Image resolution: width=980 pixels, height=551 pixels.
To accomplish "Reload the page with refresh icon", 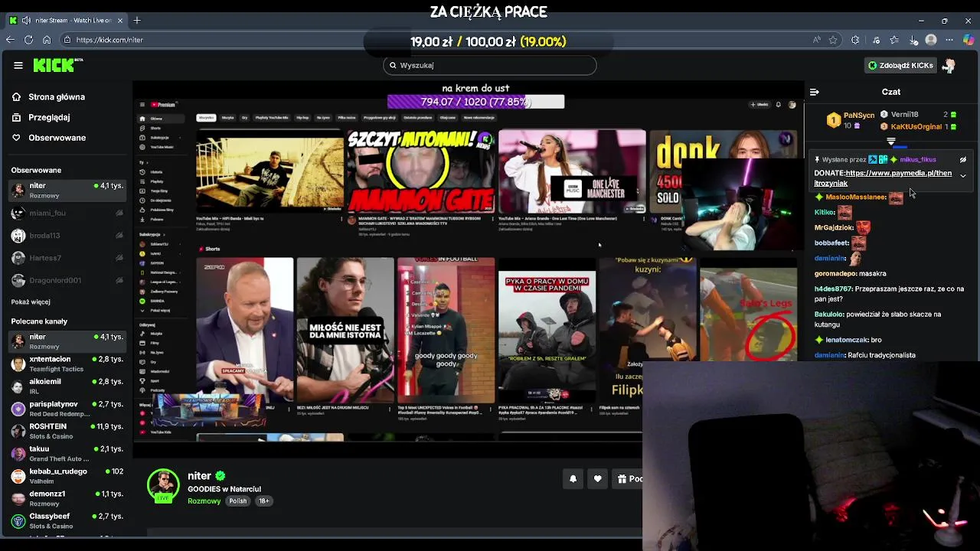I will [28, 40].
